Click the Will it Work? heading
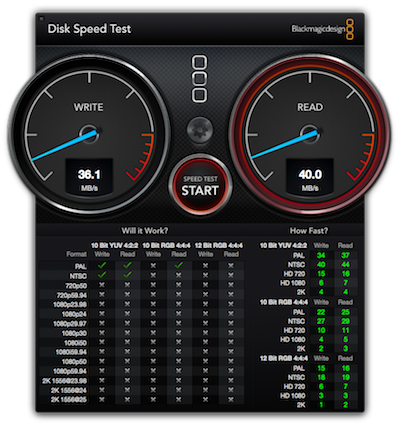 pyautogui.click(x=145, y=231)
